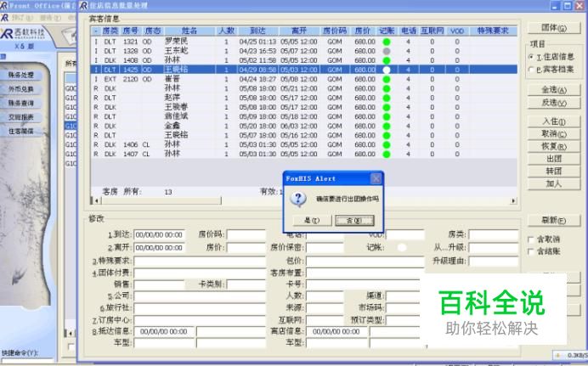Decline the alert with 否(N)
The width and height of the screenshot is (588, 366).
click(x=354, y=220)
